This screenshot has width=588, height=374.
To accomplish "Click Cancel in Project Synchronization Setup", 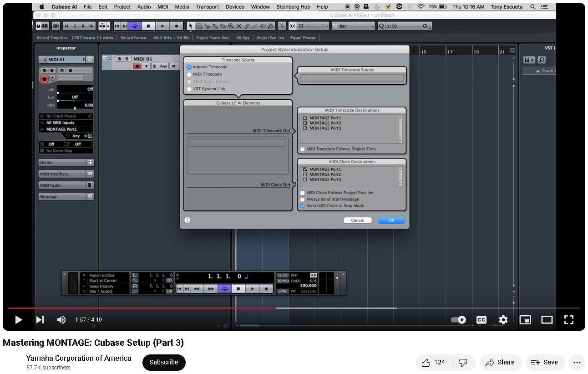I will (358, 220).
